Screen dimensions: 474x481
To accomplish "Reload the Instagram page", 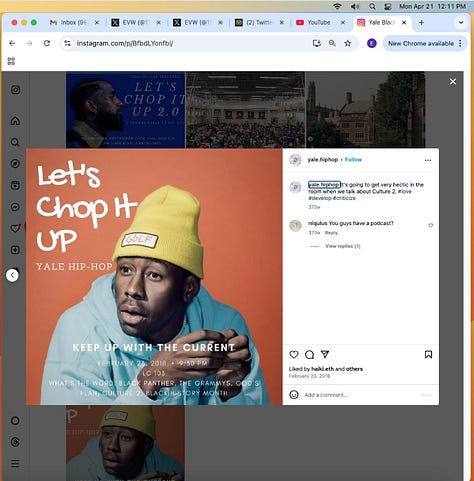I will [47, 43].
